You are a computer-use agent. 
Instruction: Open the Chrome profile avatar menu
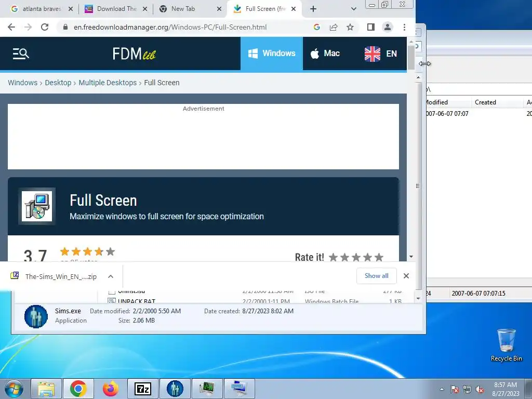[388, 27]
